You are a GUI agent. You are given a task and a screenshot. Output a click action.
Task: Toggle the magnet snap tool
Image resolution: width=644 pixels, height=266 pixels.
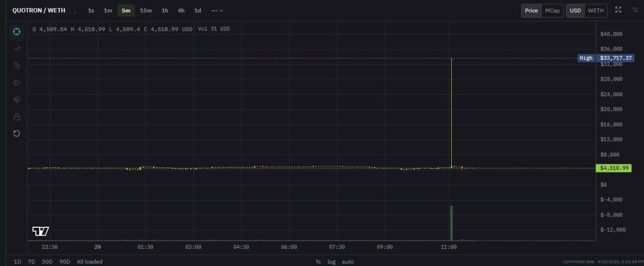pos(17,99)
